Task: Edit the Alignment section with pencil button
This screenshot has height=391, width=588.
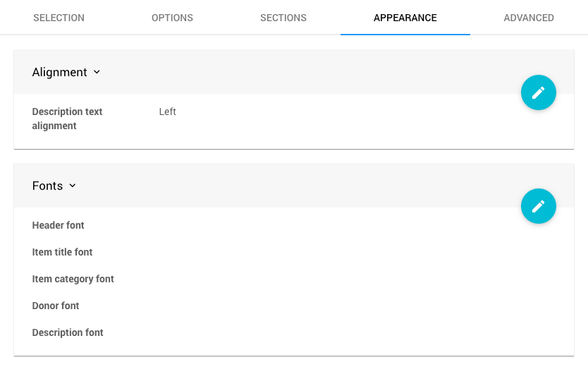Action: 539,92
